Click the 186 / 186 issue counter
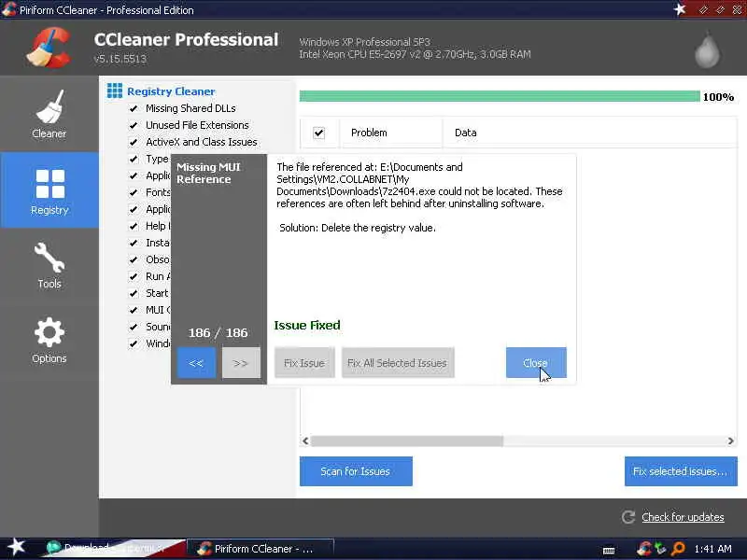The image size is (747, 560). coord(218,333)
